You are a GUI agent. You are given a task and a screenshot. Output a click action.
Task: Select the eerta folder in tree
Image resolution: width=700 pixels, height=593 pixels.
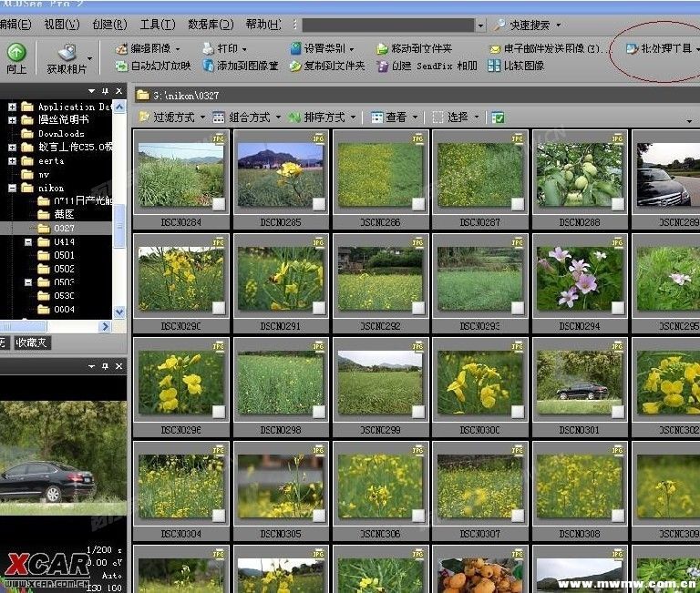coord(43,160)
